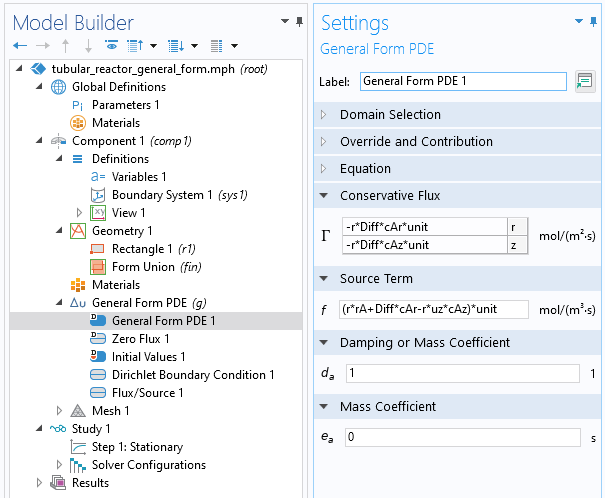Image resolution: width=605 pixels, height=498 pixels.
Task: Expand the Domain Selection section
Action: [324, 115]
